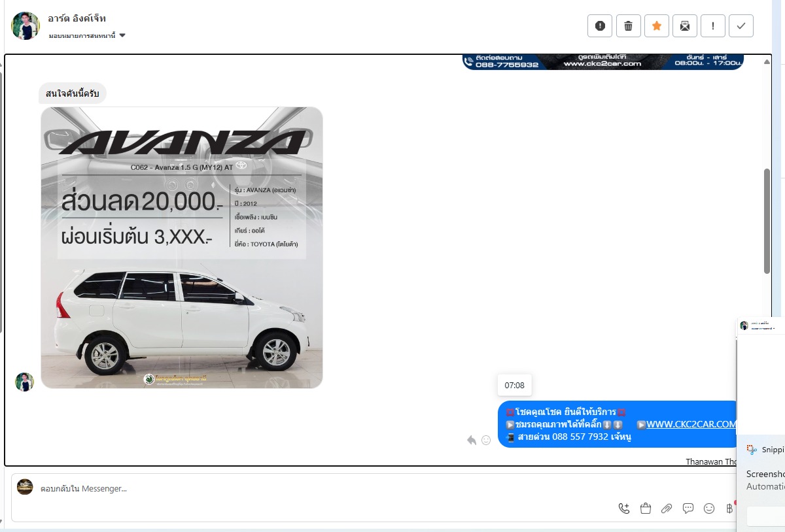Open emoji picker in reply box
785x532 pixels.
point(709,508)
